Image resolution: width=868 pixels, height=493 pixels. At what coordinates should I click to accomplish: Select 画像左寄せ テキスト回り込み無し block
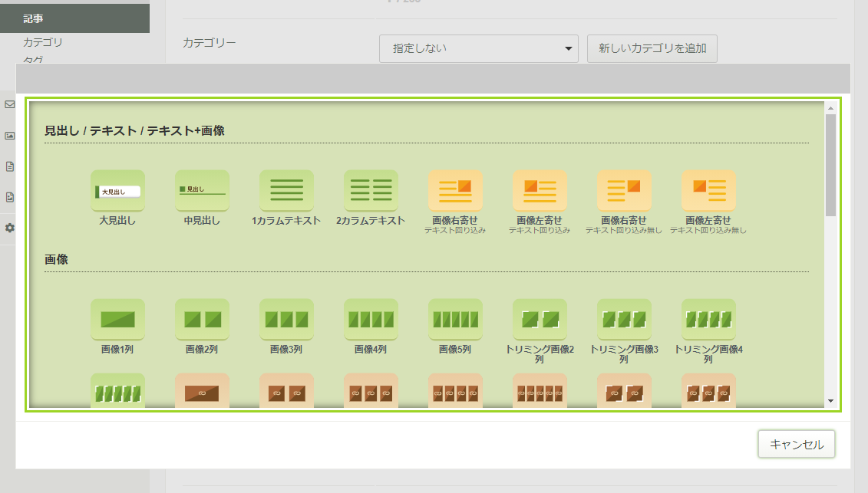708,190
